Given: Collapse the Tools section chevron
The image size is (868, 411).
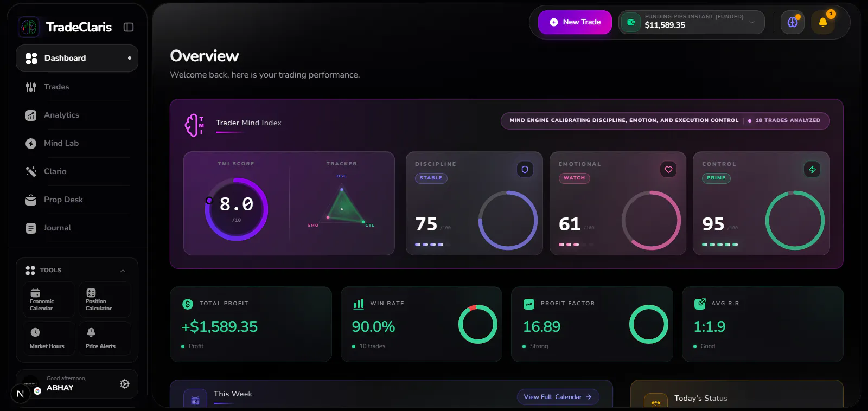Looking at the screenshot, I should click(123, 270).
